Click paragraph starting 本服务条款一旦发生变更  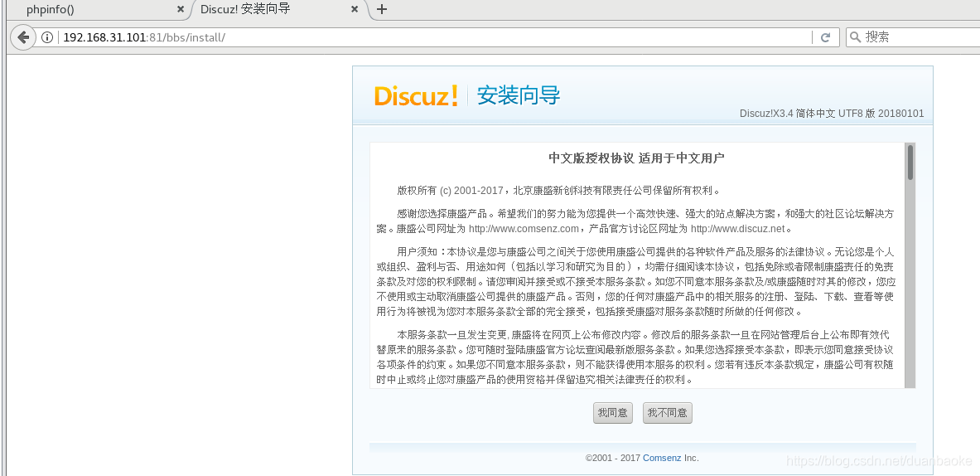pyautogui.click(x=635, y=357)
